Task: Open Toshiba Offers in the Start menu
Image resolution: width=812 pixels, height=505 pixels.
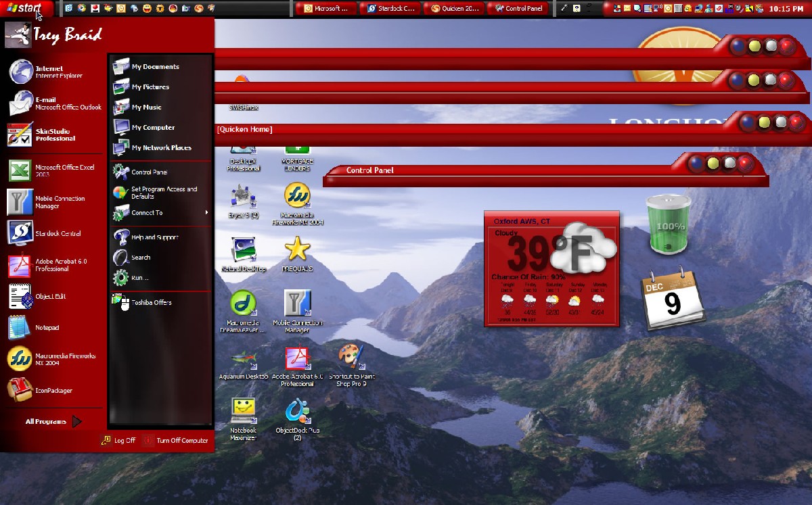Action: (x=160, y=302)
